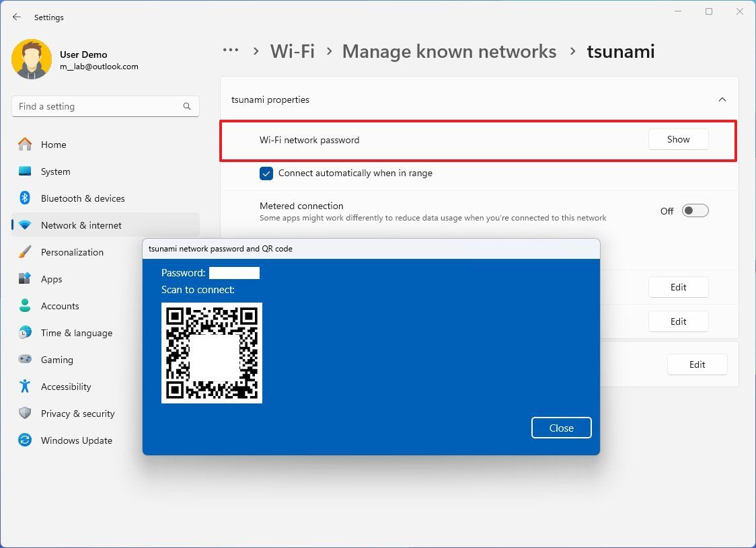This screenshot has height=548, width=756.
Task: Click the search magnifier icon
Action: point(186,106)
